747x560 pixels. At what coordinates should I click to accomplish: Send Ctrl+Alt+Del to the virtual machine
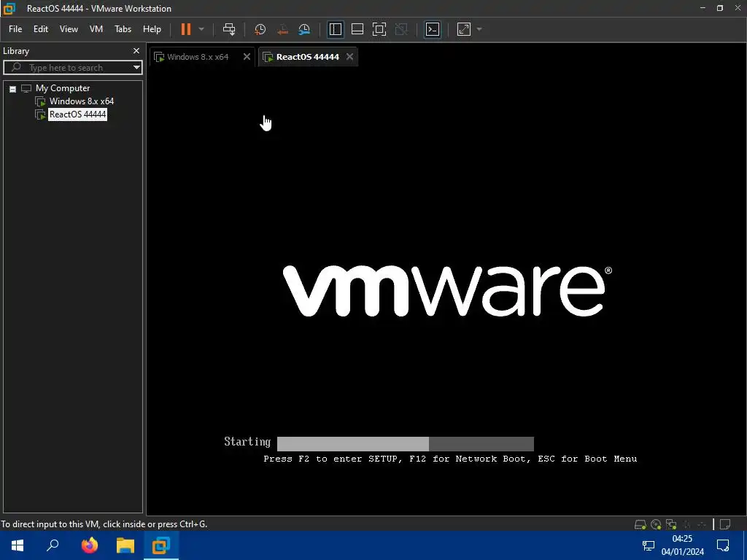coord(229,29)
